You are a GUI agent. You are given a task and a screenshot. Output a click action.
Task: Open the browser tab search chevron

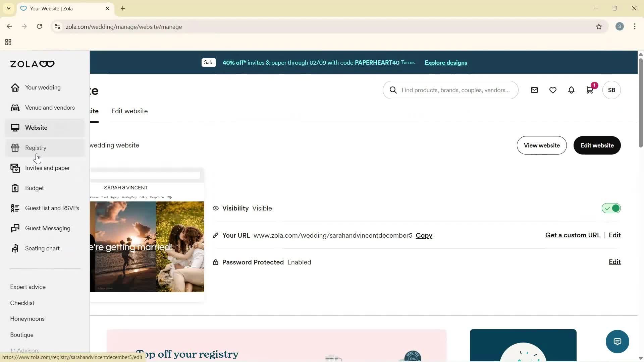click(x=8, y=8)
